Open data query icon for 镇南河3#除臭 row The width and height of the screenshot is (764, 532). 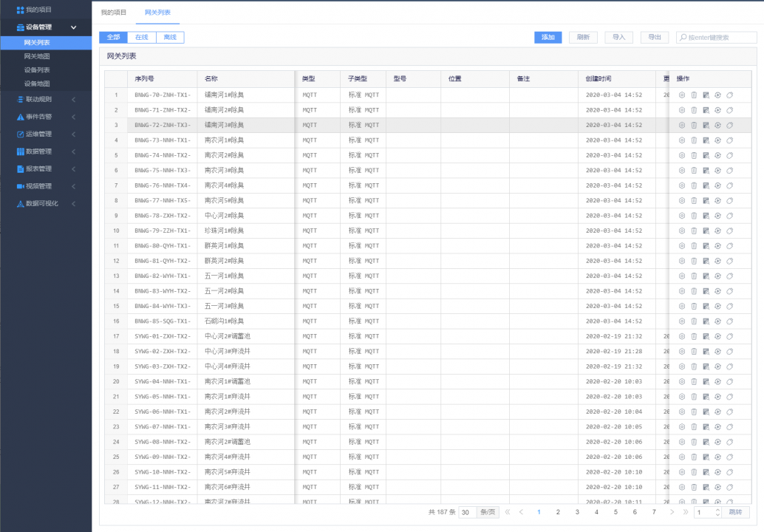coord(706,125)
